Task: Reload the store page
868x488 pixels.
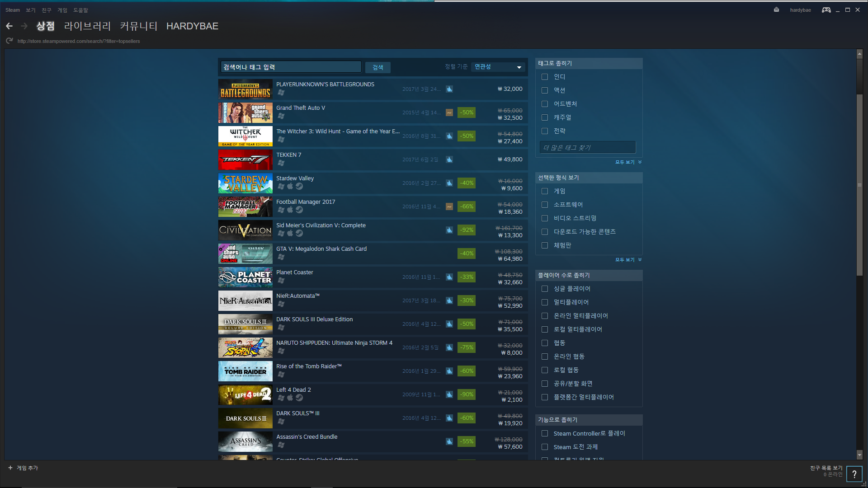Action: point(9,41)
